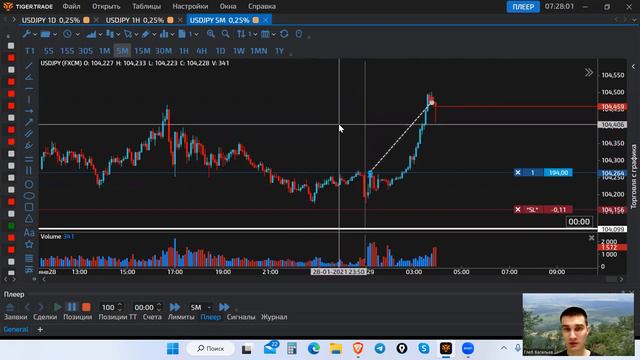Select the vertical line drawing tool
This screenshot has height=360, width=640.
(x=29, y=100)
